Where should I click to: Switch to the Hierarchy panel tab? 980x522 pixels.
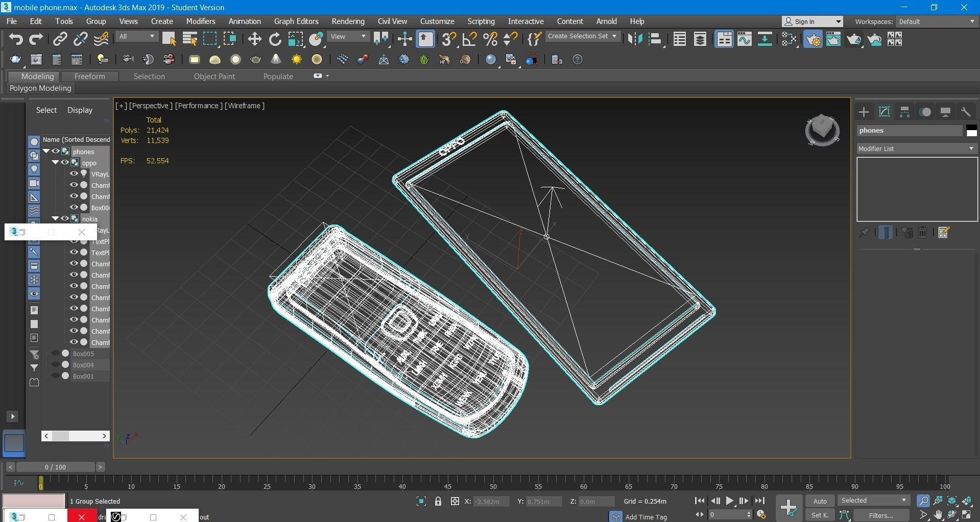(x=904, y=112)
